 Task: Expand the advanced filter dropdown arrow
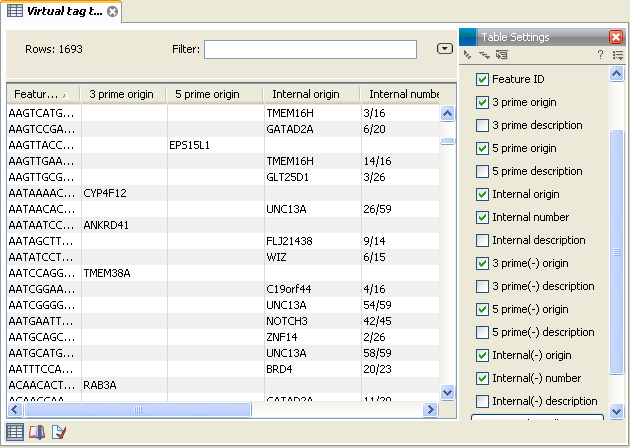(x=445, y=49)
